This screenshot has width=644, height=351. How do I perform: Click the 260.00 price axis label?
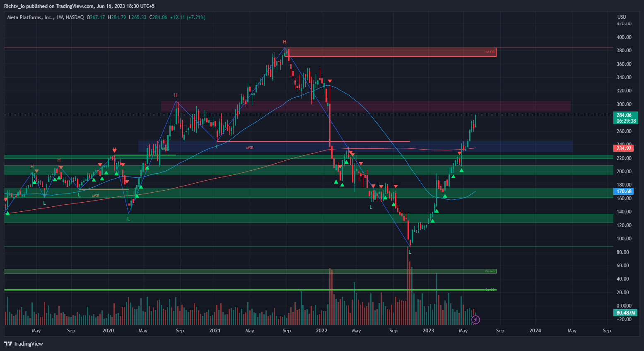(624, 131)
